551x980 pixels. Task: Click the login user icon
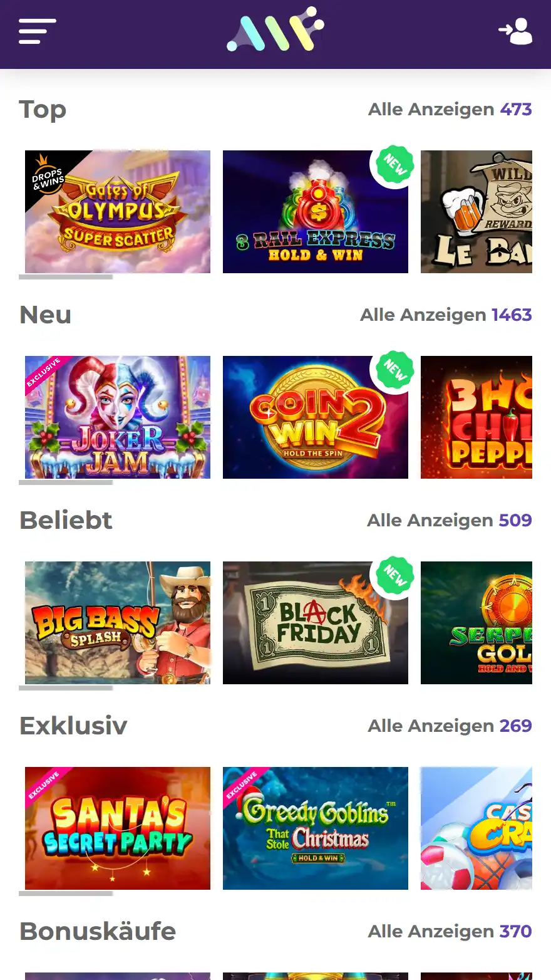pos(515,31)
